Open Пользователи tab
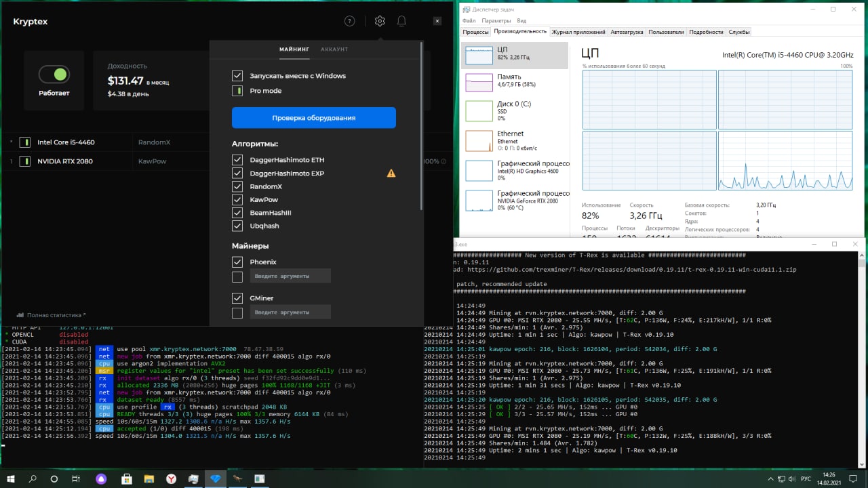 pyautogui.click(x=667, y=32)
